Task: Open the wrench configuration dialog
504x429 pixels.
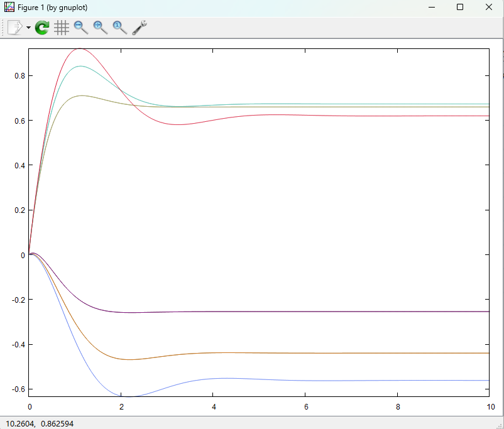Action: click(140, 28)
